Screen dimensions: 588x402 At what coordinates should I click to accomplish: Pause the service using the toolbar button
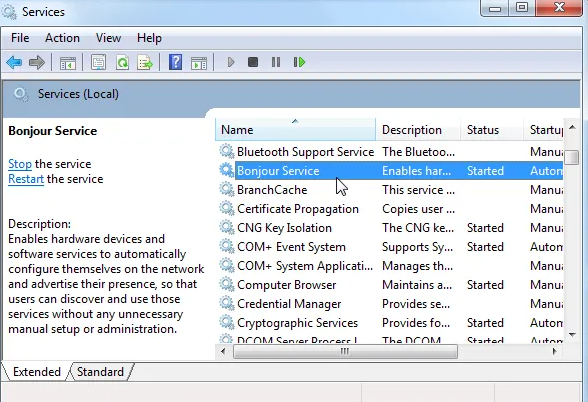point(276,62)
